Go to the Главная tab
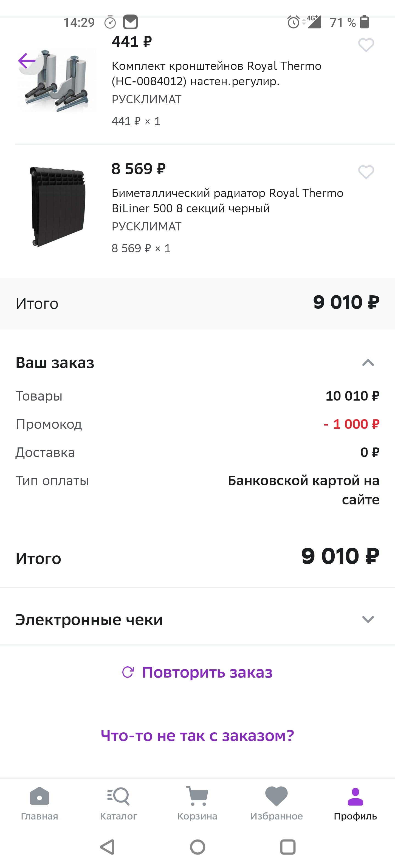This screenshot has width=395, height=868. click(x=39, y=803)
